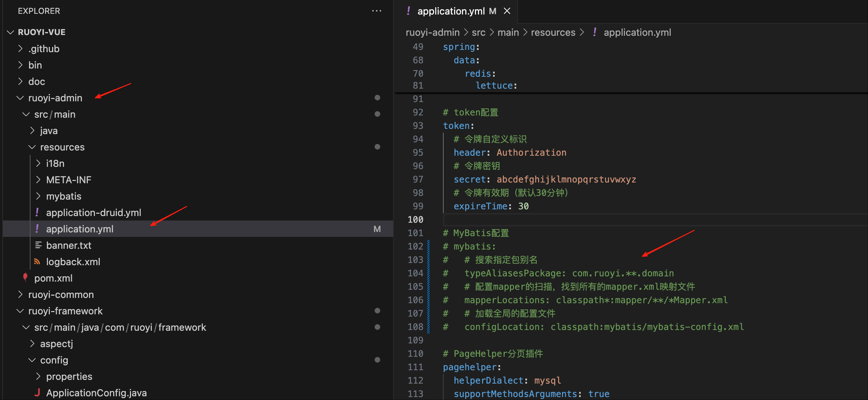Image resolution: width=868 pixels, height=400 pixels.
Task: Close the application.yml editor tab
Action: tap(507, 11)
